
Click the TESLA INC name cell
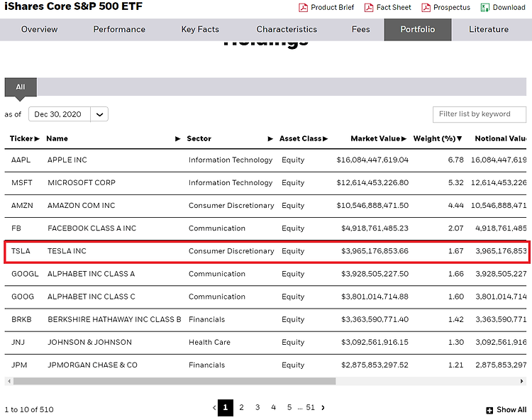pyautogui.click(x=67, y=251)
